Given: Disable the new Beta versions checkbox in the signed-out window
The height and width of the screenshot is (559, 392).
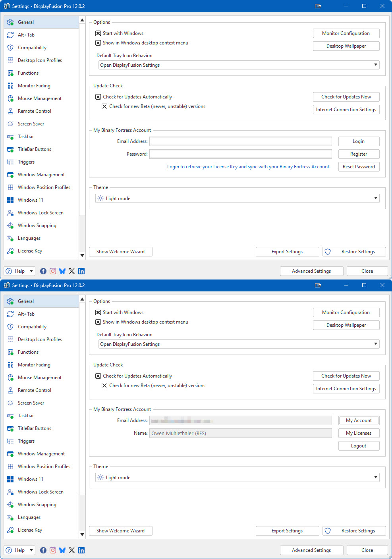Looking at the screenshot, I should click(x=104, y=106).
